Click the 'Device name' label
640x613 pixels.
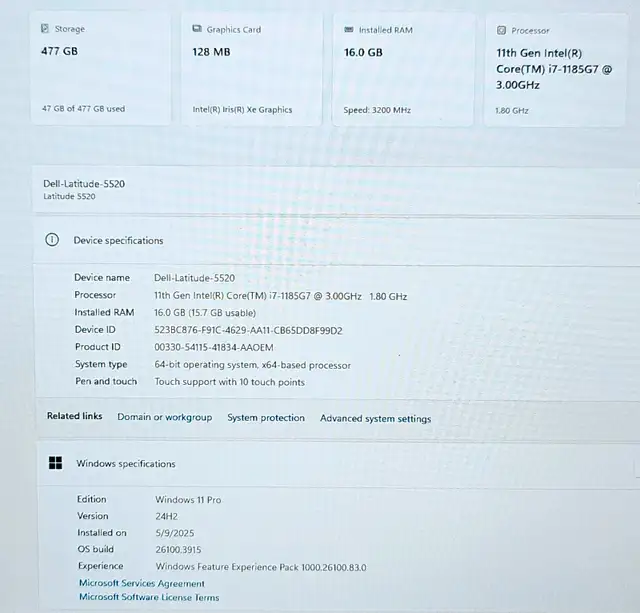(102, 278)
